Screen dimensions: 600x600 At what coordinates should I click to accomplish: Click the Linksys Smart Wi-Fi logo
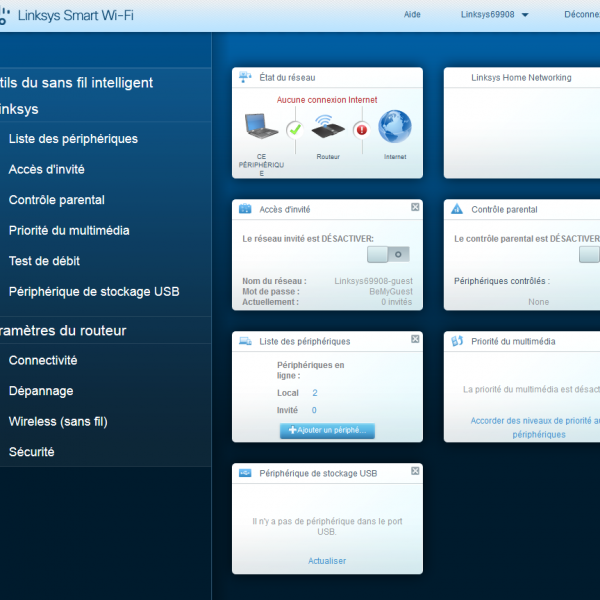[68, 15]
